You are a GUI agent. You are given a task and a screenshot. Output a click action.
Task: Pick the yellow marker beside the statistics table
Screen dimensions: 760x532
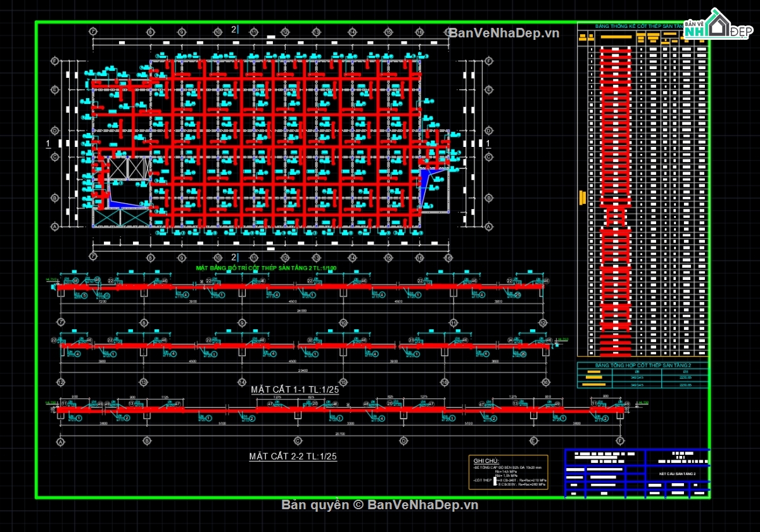tap(582, 198)
